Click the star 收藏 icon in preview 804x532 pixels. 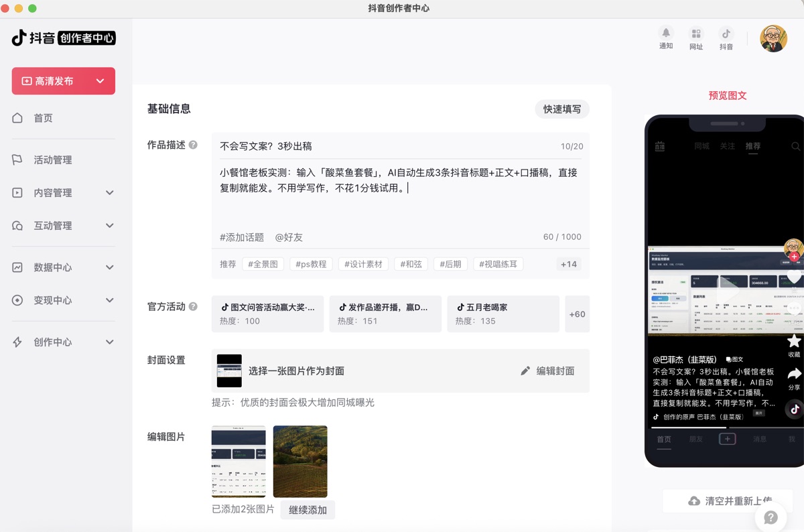(x=794, y=342)
